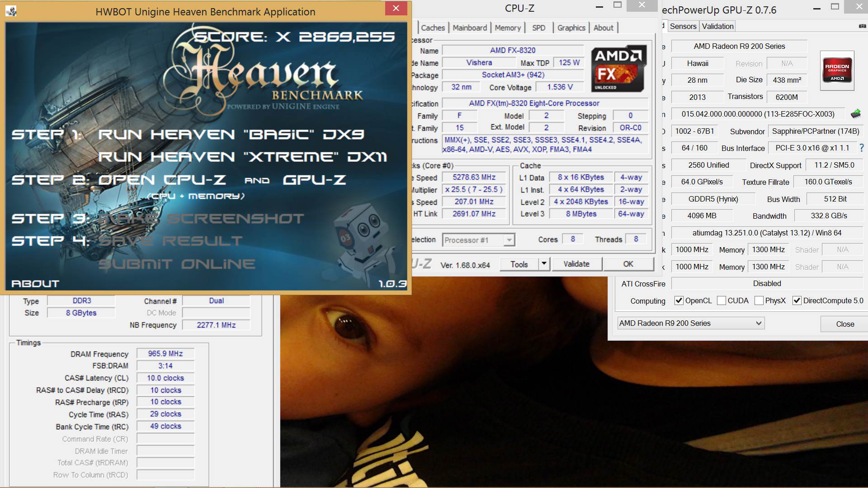Click the GPU name AMD Radeon R9 200 Series field
Image resolution: width=868 pixels, height=488 pixels.
[x=739, y=46]
